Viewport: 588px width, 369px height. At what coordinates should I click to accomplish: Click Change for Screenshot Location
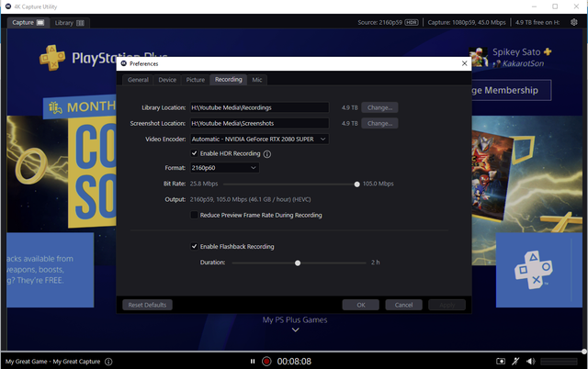[x=379, y=123]
